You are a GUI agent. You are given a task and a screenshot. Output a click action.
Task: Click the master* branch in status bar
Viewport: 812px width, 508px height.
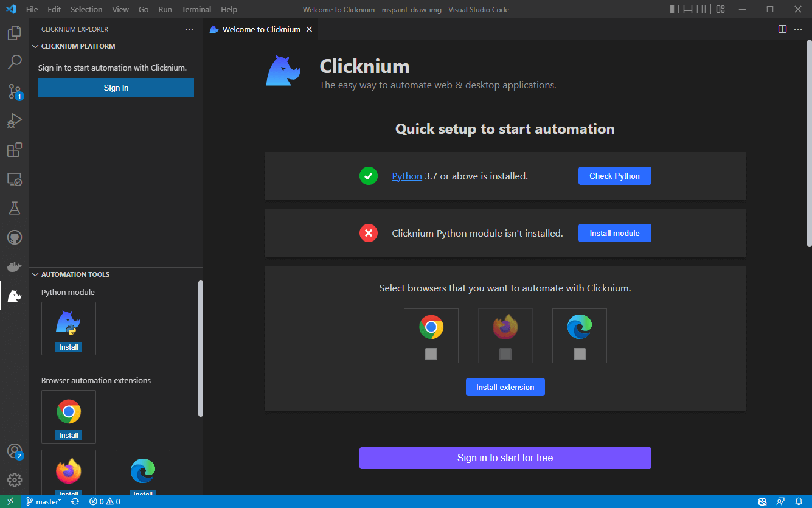[44, 501]
